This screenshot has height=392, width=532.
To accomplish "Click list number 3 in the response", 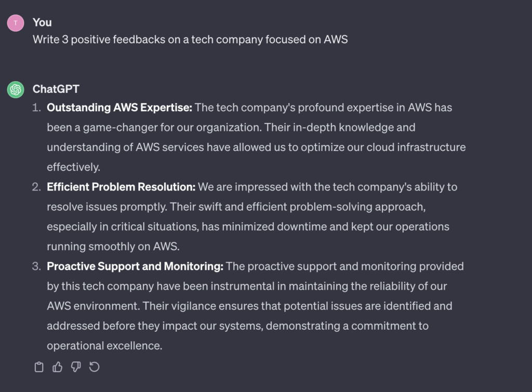I will click(x=36, y=266).
